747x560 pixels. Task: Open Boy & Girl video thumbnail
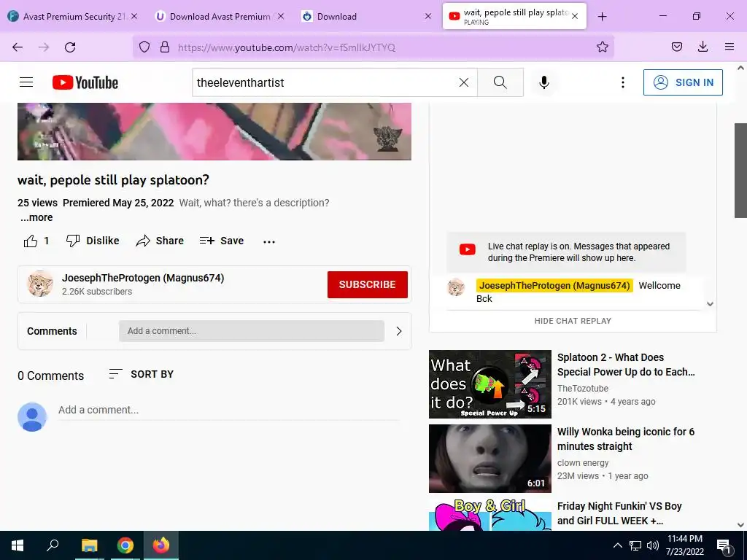(x=489, y=514)
